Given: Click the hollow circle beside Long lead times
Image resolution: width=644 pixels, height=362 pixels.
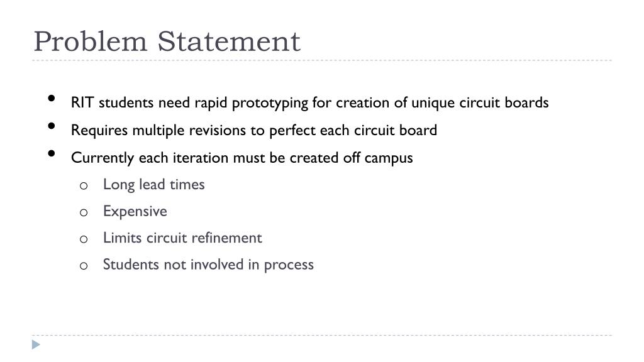Looking at the screenshot, I should tap(84, 186).
